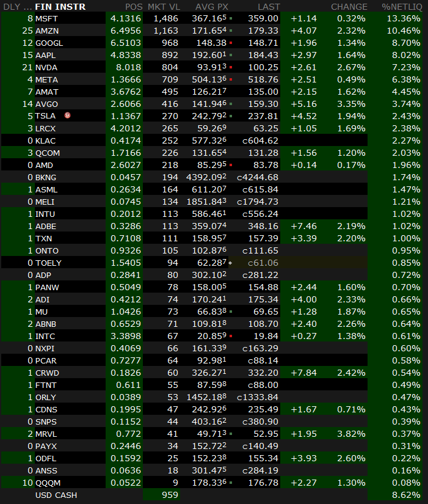Viewport: 428px width, 504px height.
Task: Click AMZN net liquidity 10.46%
Action: (403, 31)
